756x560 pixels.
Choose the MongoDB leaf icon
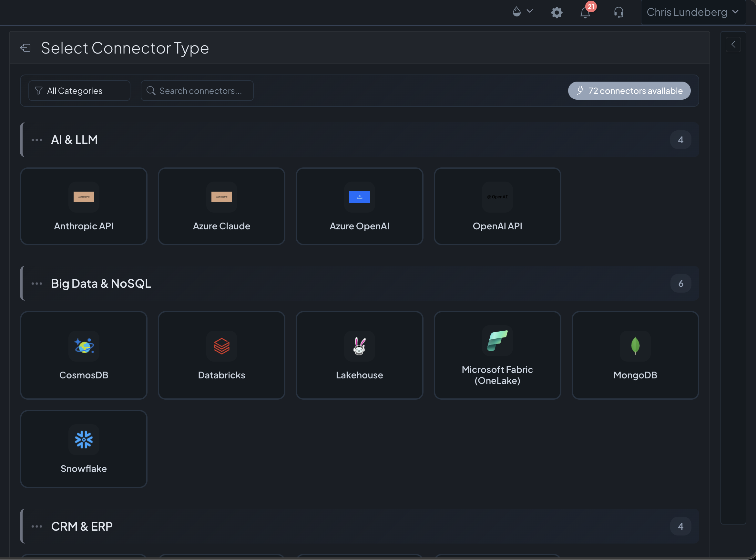coord(635,346)
